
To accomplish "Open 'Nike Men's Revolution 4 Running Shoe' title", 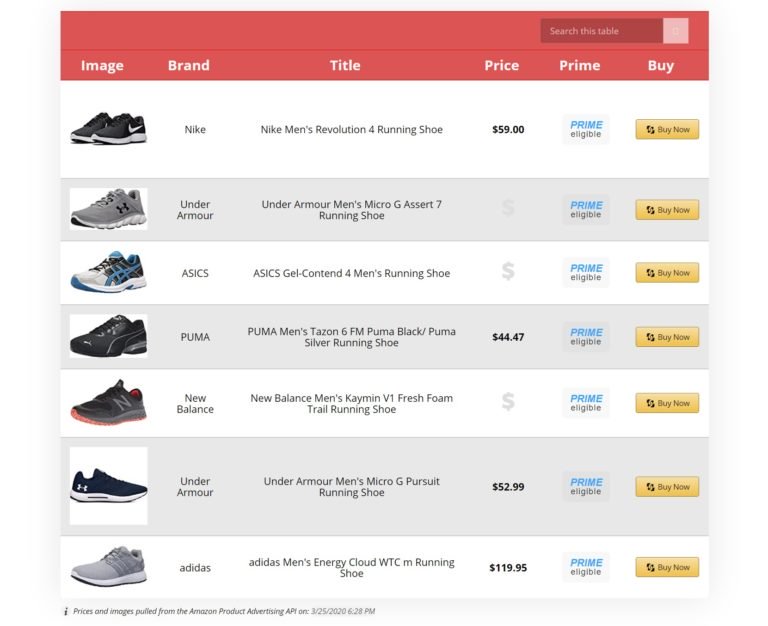I will [352, 129].
